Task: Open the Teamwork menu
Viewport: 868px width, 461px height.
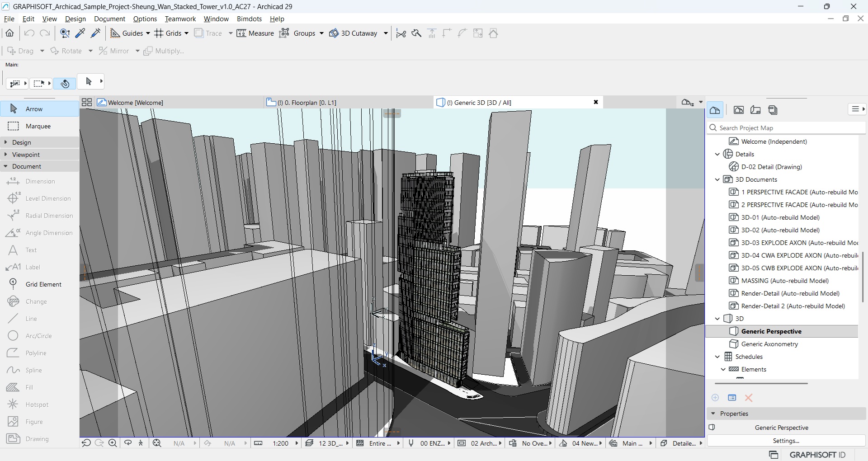Action: [180, 19]
